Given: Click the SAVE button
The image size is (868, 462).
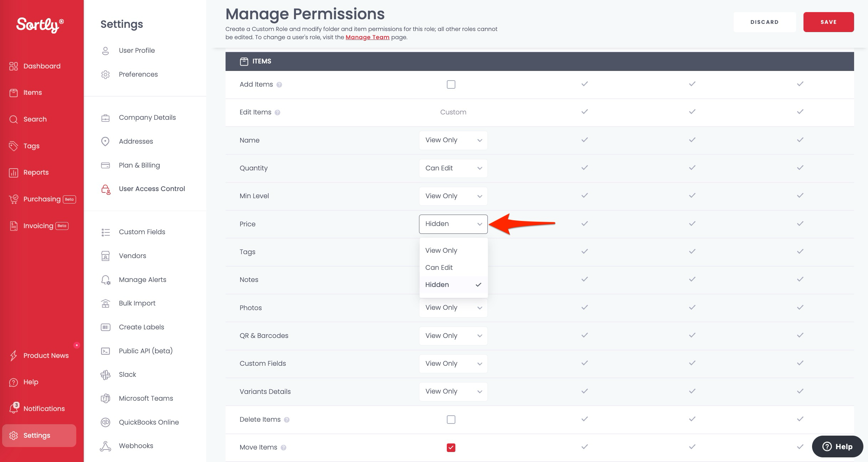Looking at the screenshot, I should (x=828, y=22).
